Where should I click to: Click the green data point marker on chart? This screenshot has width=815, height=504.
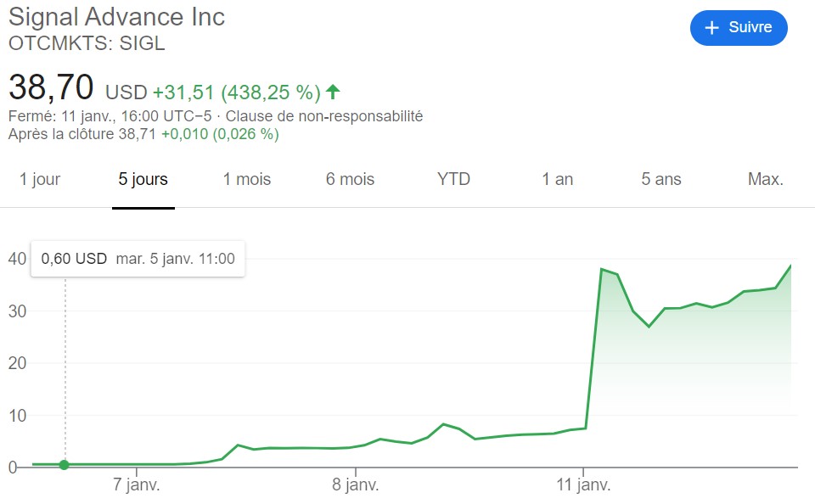tap(65, 465)
